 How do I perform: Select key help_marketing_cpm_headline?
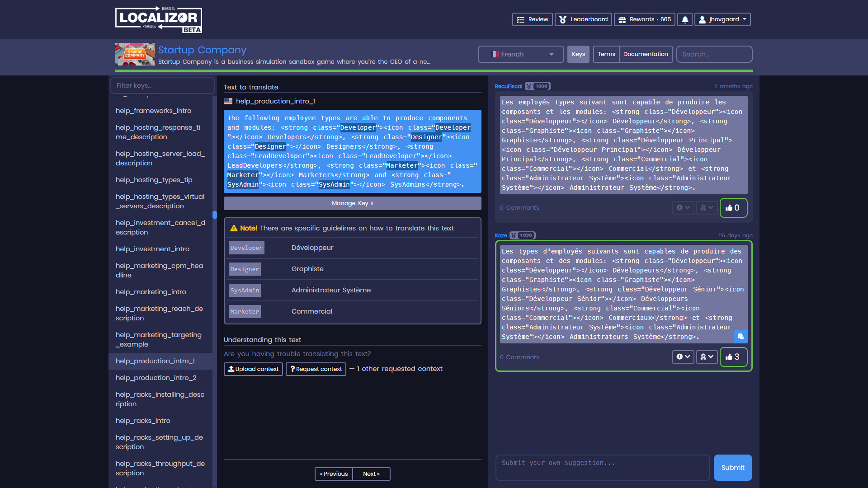[160, 271]
